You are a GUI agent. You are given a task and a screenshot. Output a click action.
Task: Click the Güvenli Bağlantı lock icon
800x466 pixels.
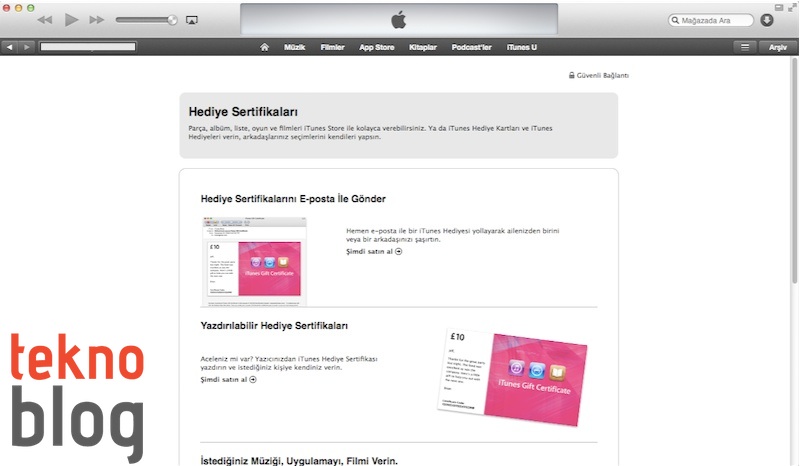[571, 75]
